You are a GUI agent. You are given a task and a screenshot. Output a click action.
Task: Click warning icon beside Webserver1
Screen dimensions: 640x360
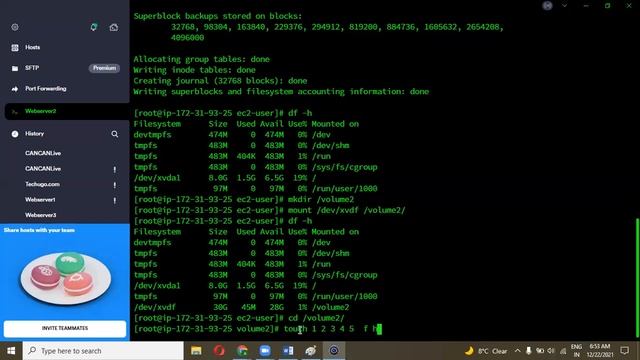click(115, 200)
